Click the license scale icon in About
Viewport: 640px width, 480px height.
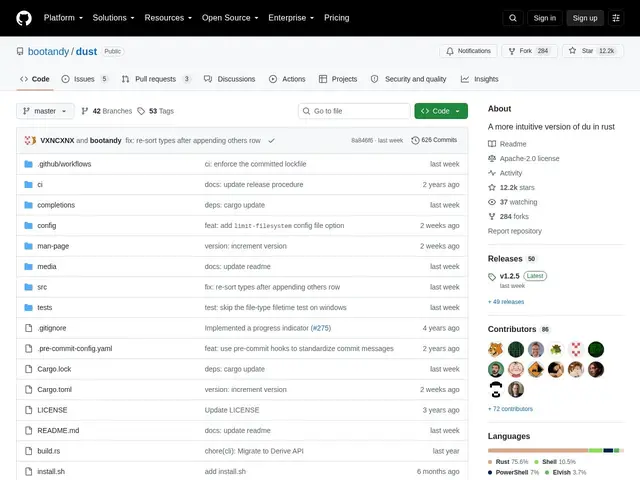492,158
